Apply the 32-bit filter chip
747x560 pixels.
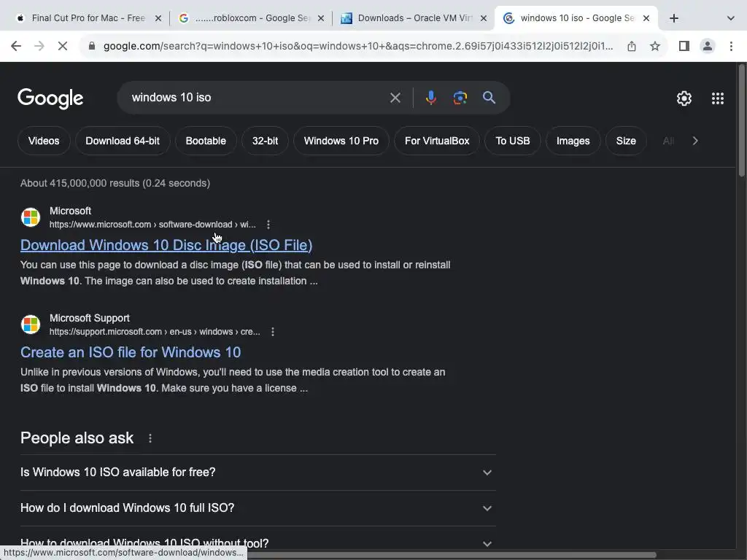coord(265,141)
